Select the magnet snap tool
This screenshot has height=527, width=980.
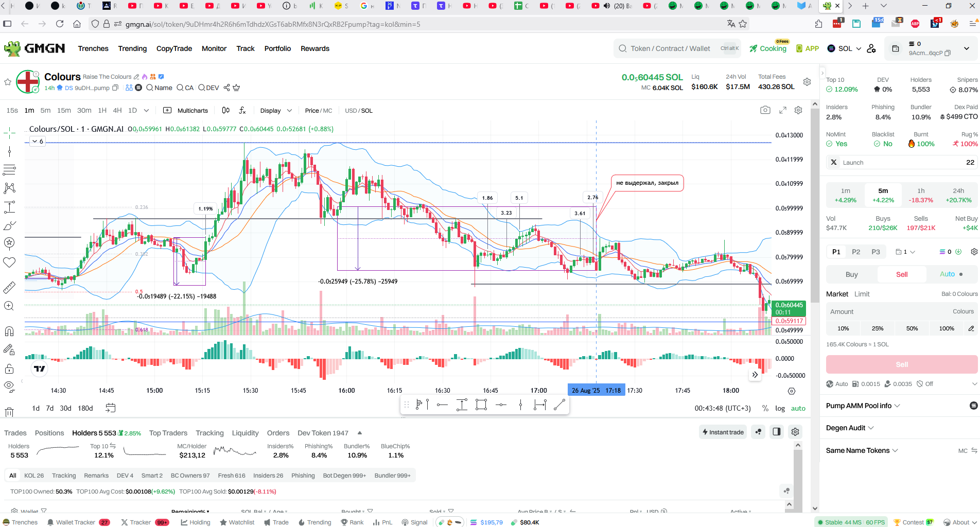coord(9,331)
